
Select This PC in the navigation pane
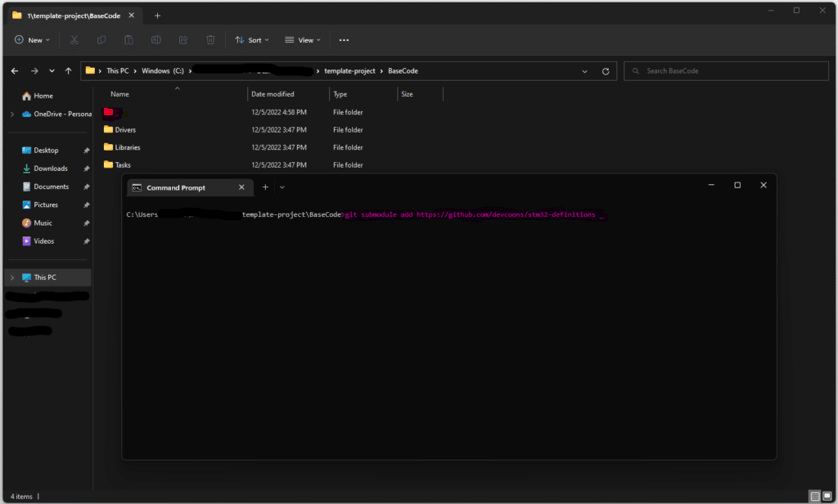point(48,277)
